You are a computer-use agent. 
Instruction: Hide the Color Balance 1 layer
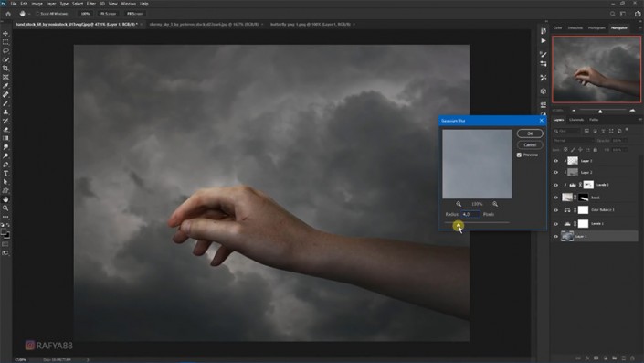[555, 210]
